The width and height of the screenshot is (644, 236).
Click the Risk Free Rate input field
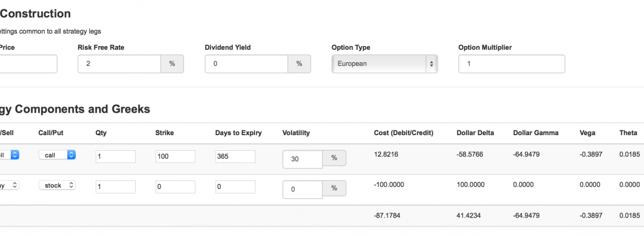click(119, 64)
